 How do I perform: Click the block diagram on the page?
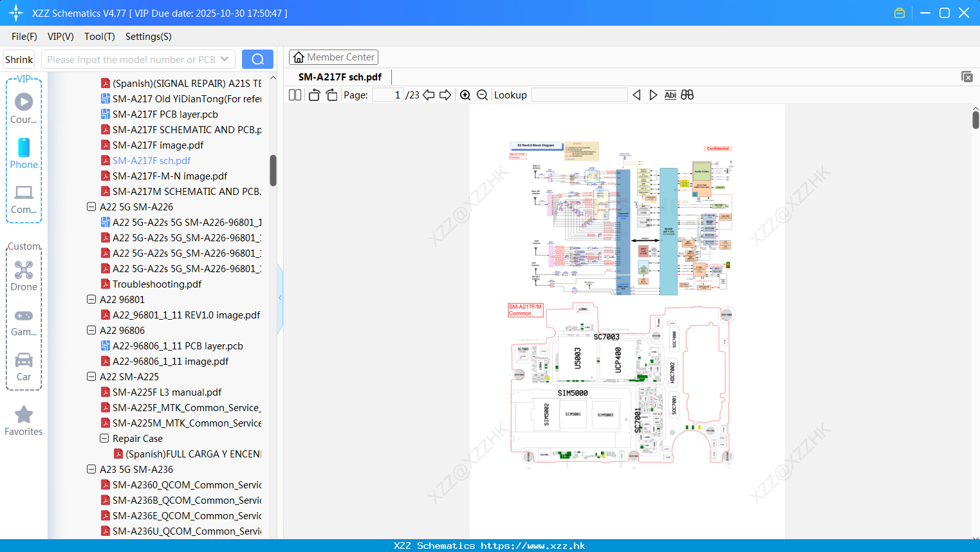click(x=621, y=219)
